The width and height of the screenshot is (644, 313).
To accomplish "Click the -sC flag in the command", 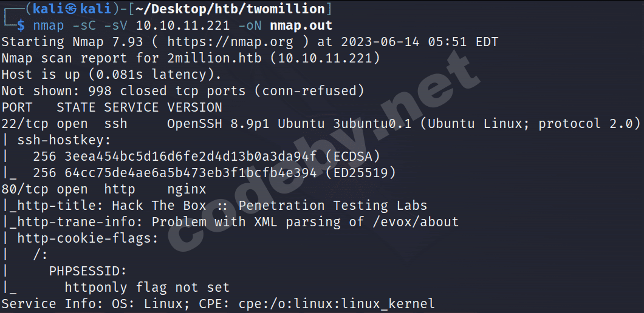I will click(x=85, y=25).
